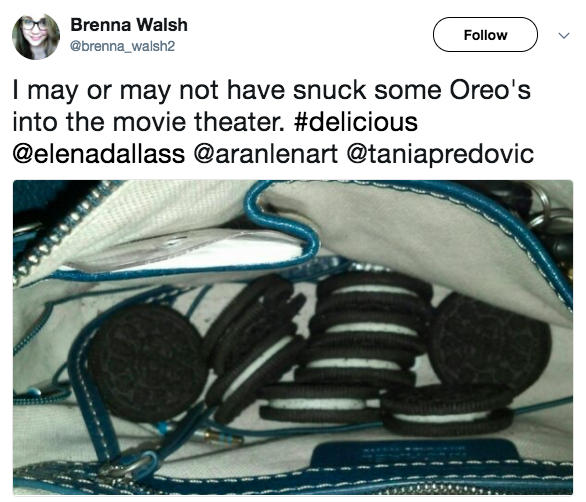
Task: Open Brenna Walsh's profile picture
Action: coord(36,36)
